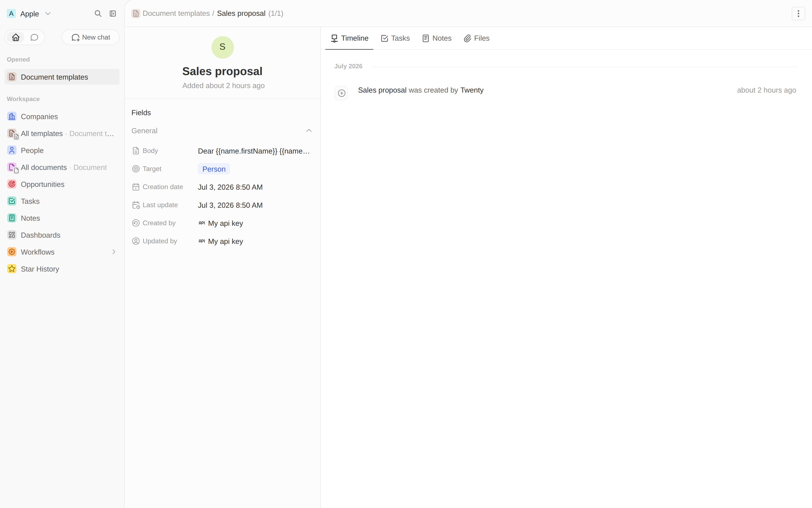
Task: Open Star History
Action: (x=62, y=269)
